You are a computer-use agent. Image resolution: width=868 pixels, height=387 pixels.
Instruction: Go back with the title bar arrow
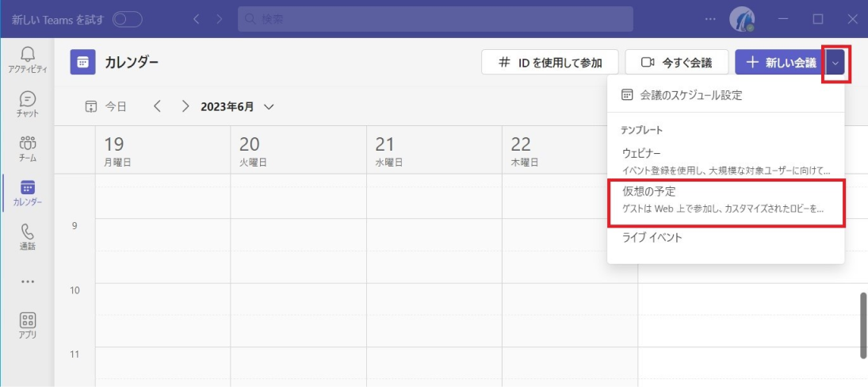tap(196, 19)
